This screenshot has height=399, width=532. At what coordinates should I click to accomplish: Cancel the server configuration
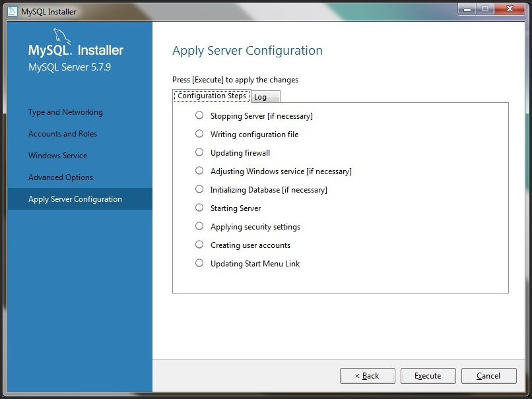pos(488,376)
